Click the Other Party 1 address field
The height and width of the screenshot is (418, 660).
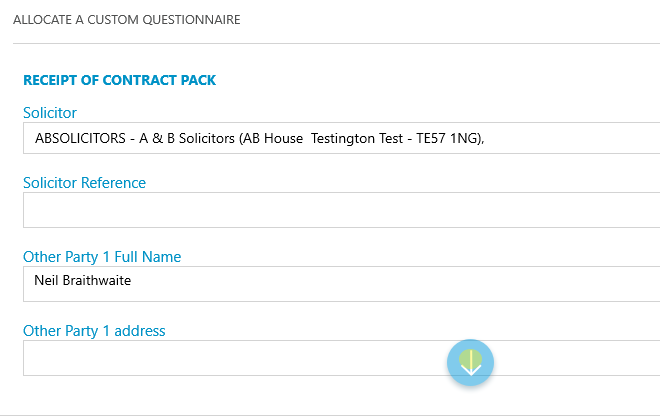(x=341, y=358)
